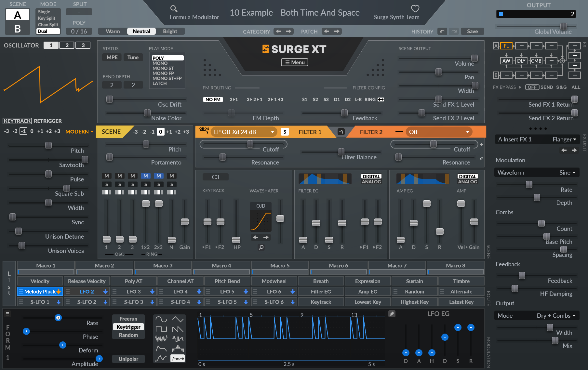Select the Warm character button

tap(113, 31)
